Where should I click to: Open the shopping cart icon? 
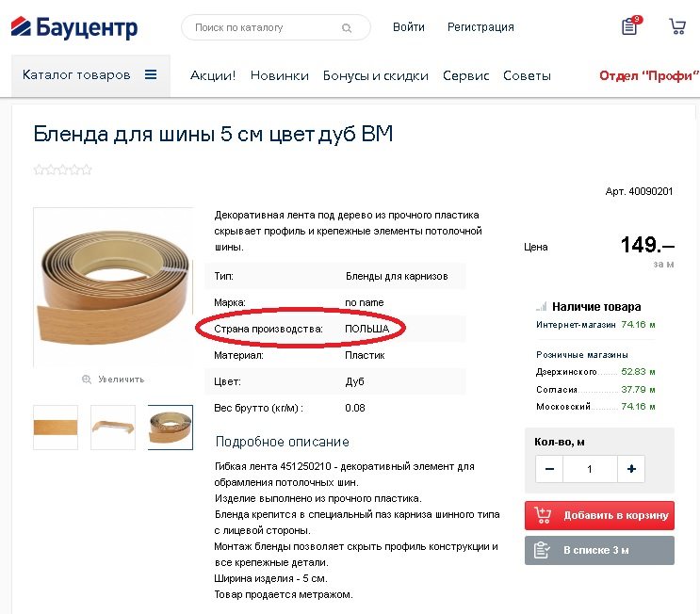point(677,26)
